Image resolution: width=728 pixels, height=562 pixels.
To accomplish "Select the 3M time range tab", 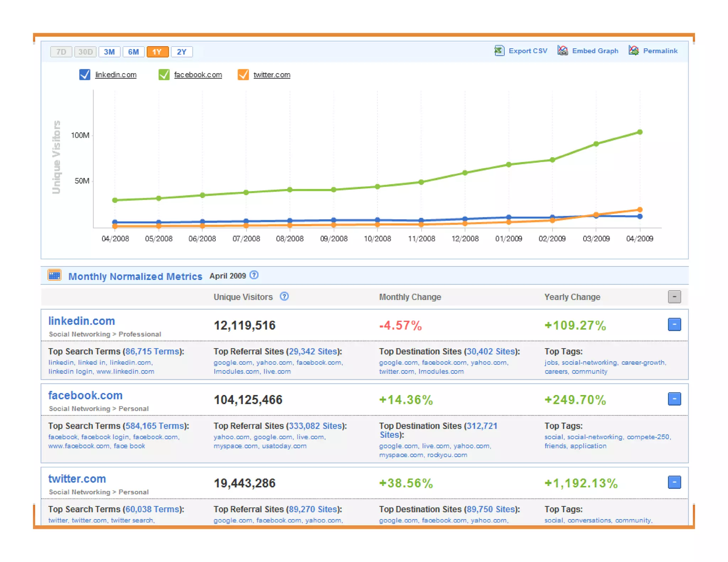I will click(x=109, y=52).
